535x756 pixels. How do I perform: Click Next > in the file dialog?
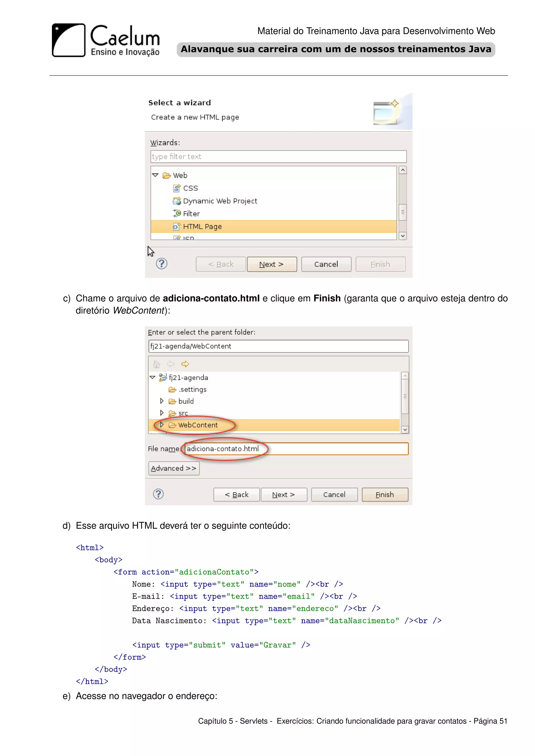pyautogui.click(x=284, y=495)
